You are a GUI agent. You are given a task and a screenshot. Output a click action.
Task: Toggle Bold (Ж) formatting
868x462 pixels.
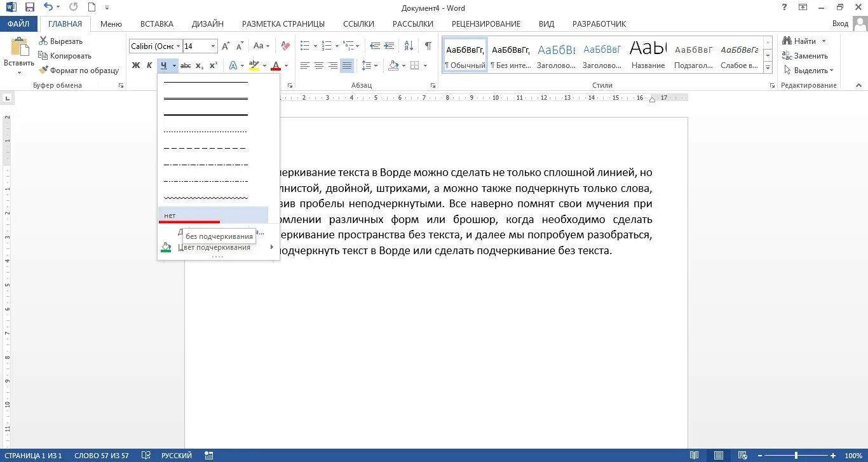136,65
